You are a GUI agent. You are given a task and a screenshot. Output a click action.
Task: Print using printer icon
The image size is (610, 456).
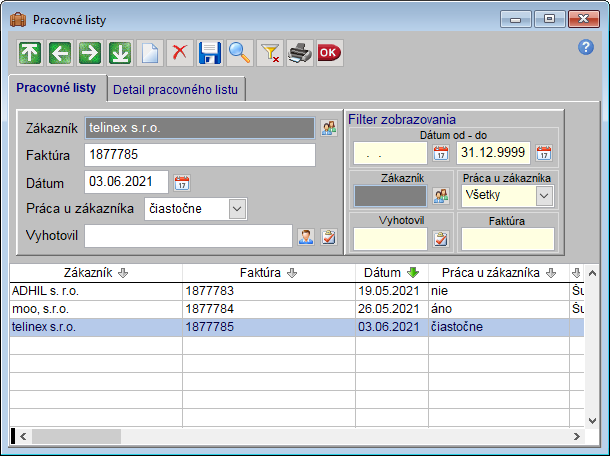point(299,53)
